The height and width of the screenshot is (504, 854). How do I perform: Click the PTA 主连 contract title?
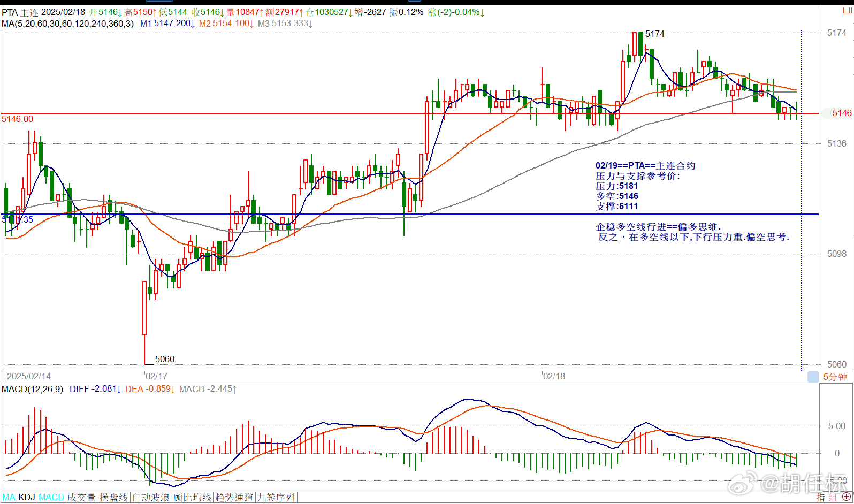(20, 12)
